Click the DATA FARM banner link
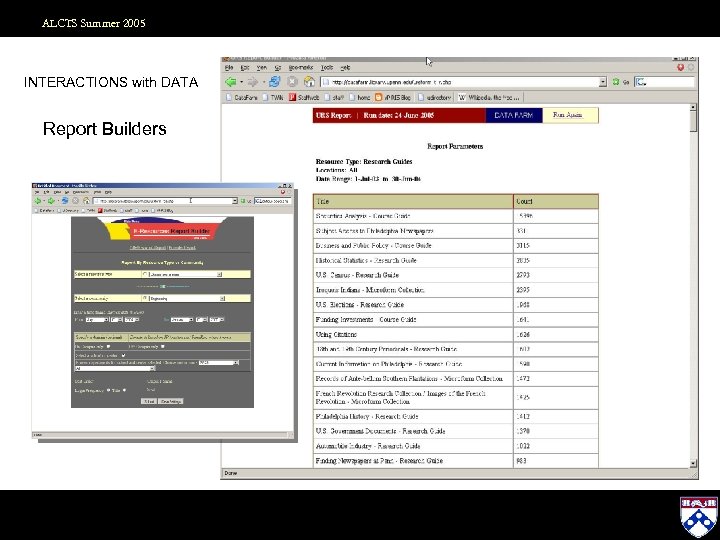Viewport: 720px width, 540px height. point(514,115)
